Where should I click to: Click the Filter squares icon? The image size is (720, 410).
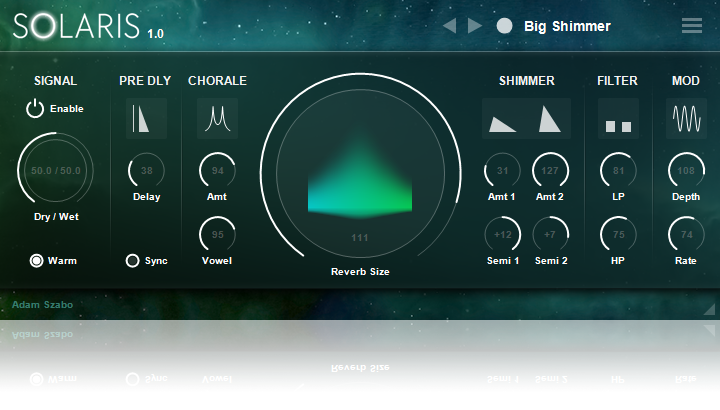(x=618, y=118)
